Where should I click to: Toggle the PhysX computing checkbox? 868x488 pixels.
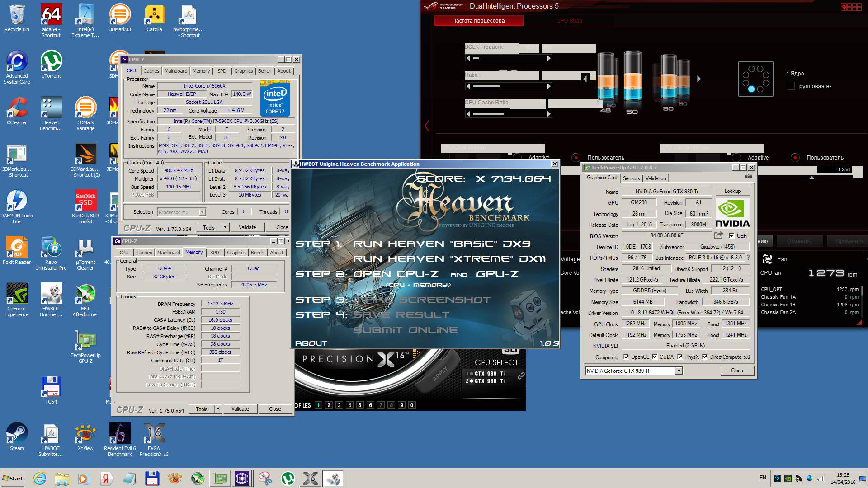[680, 357]
